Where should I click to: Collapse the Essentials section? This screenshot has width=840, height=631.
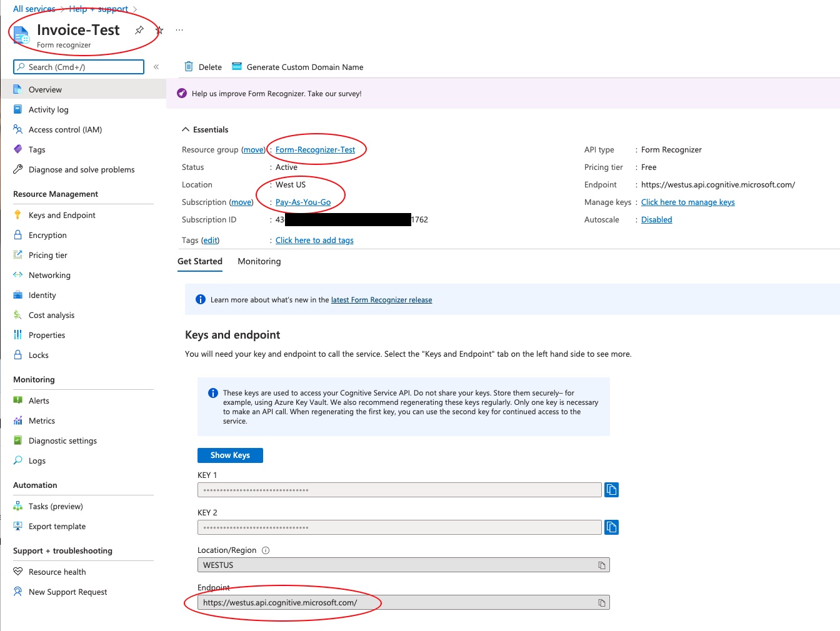click(186, 130)
